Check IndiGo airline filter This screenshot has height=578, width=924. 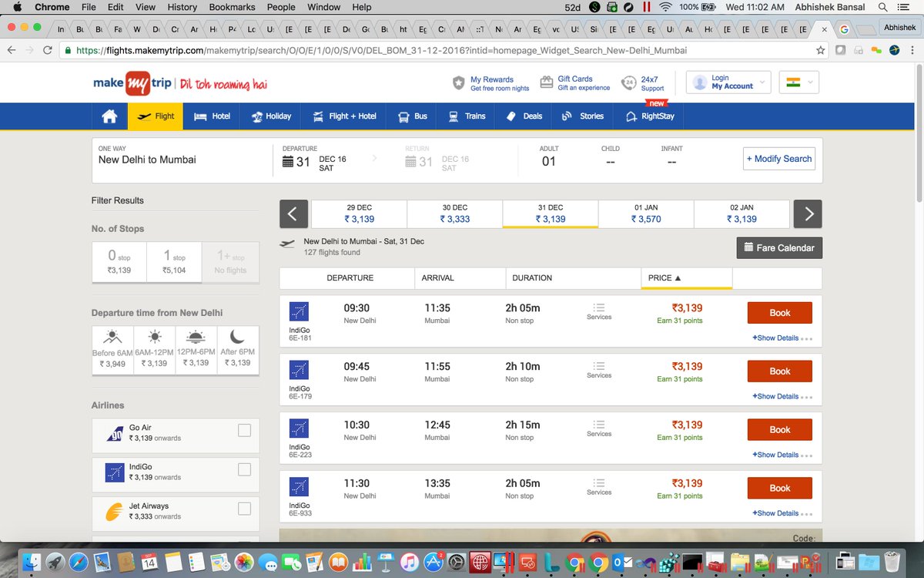coord(244,469)
